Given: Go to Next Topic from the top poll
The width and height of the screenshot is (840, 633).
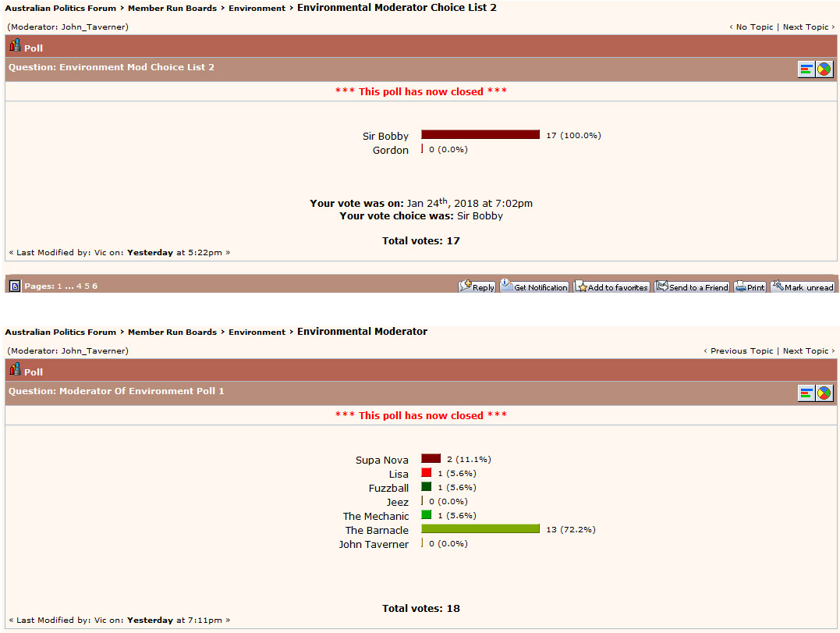Looking at the screenshot, I should pyautogui.click(x=806, y=27).
